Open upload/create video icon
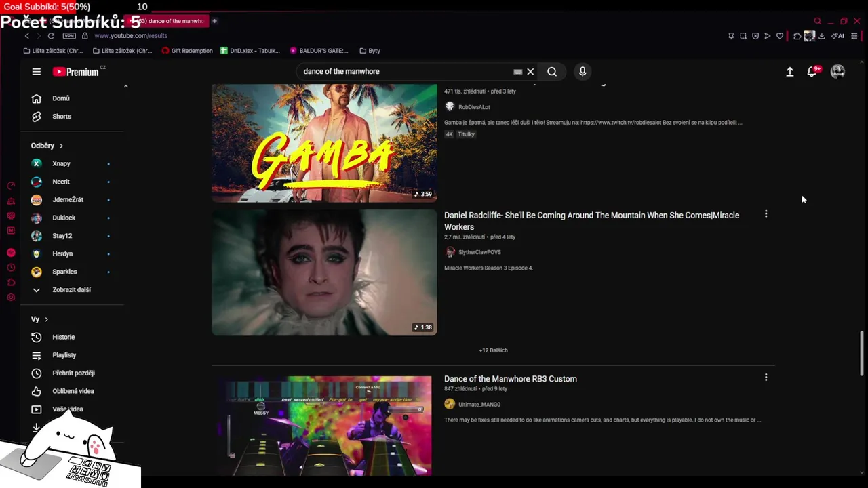The image size is (868, 488). [790, 72]
